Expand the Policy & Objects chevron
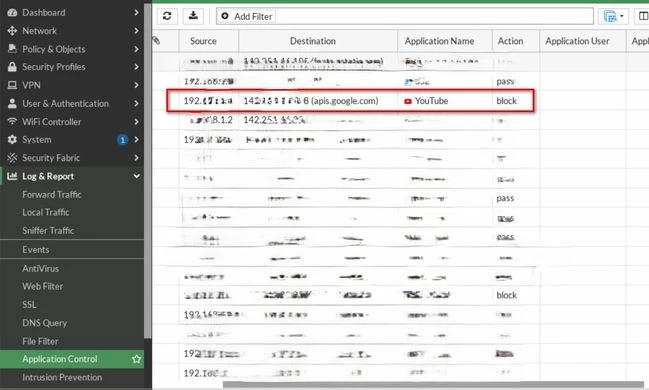Screen dimensions: 649x390 136,49
